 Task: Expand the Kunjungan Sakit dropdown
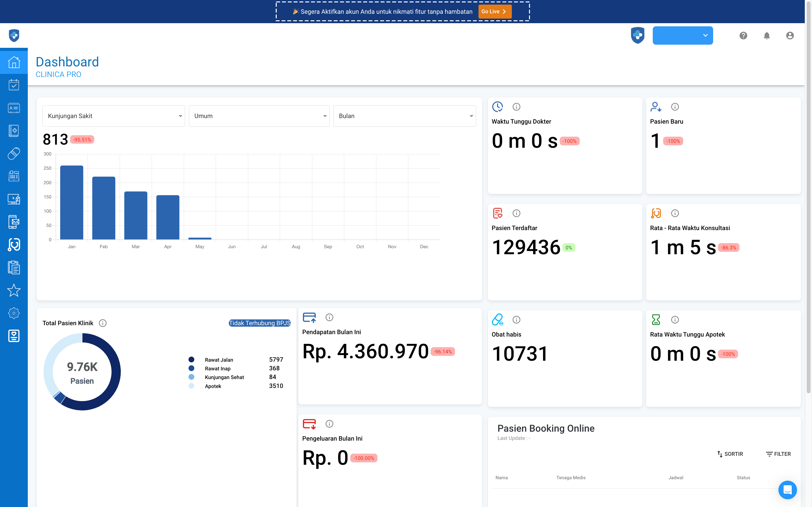113,116
